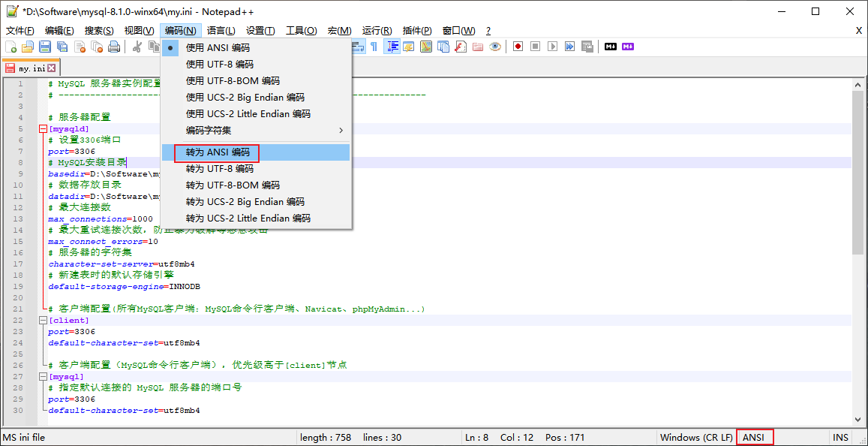Click the Close All toolbar icon
The height and width of the screenshot is (446, 868).
click(x=97, y=47)
